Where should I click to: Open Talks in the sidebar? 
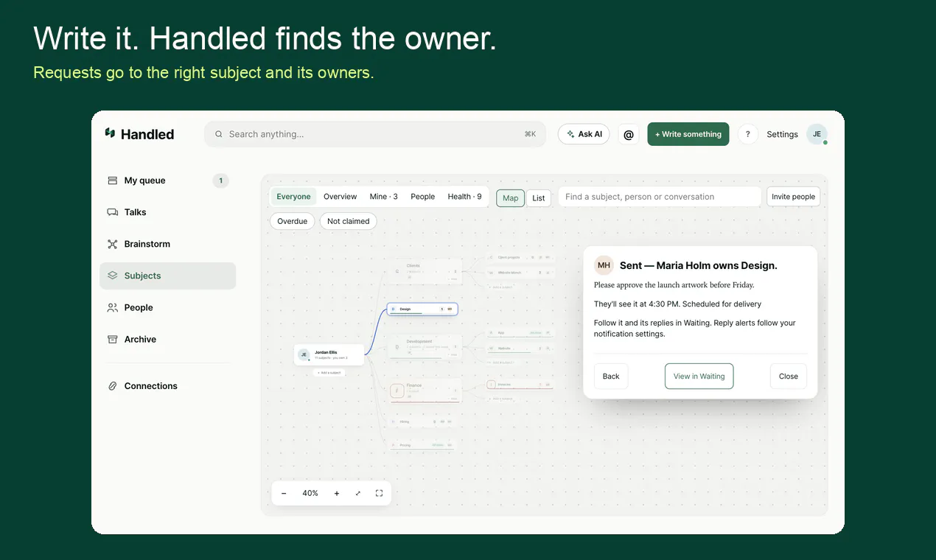pos(168,212)
